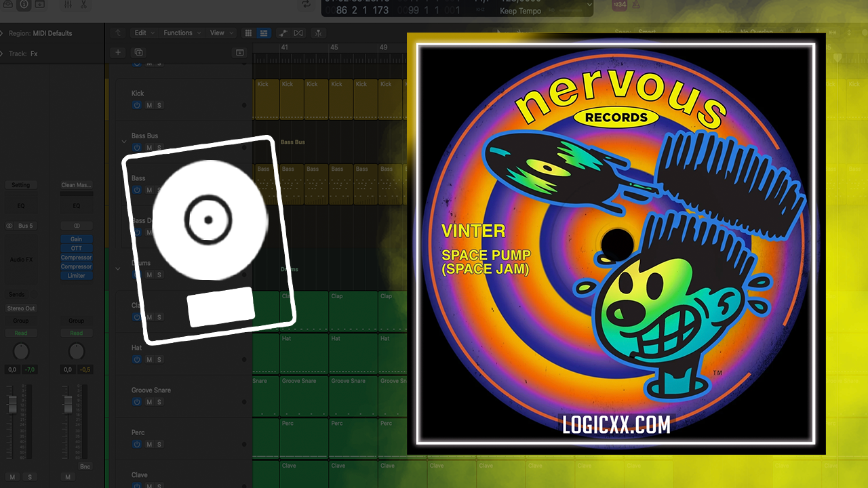Click bar 41 on the ruler
Image resolution: width=868 pixels, height=488 pixels.
[x=284, y=47]
